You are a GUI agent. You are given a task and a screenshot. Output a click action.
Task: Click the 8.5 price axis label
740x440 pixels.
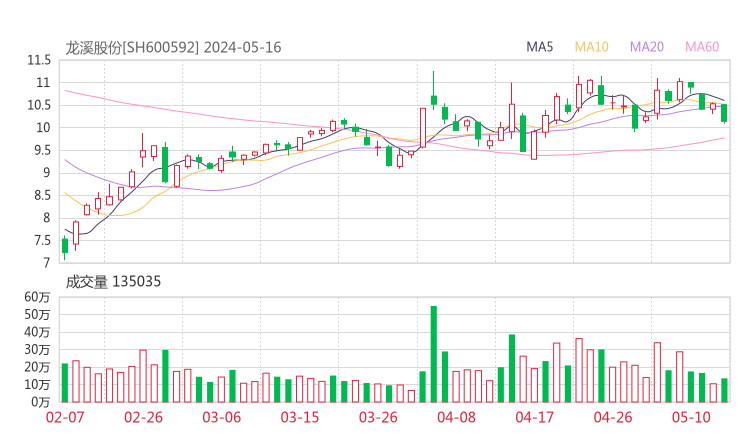pos(42,195)
